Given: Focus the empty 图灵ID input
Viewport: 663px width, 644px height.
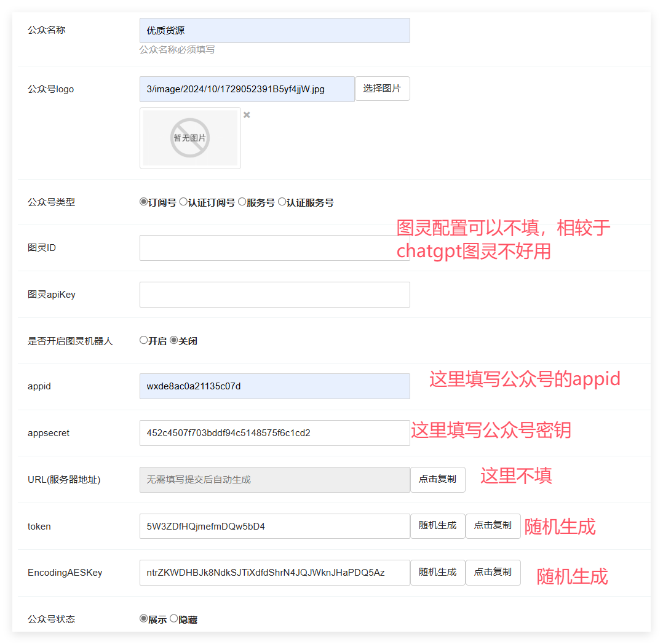Looking at the screenshot, I should [275, 248].
